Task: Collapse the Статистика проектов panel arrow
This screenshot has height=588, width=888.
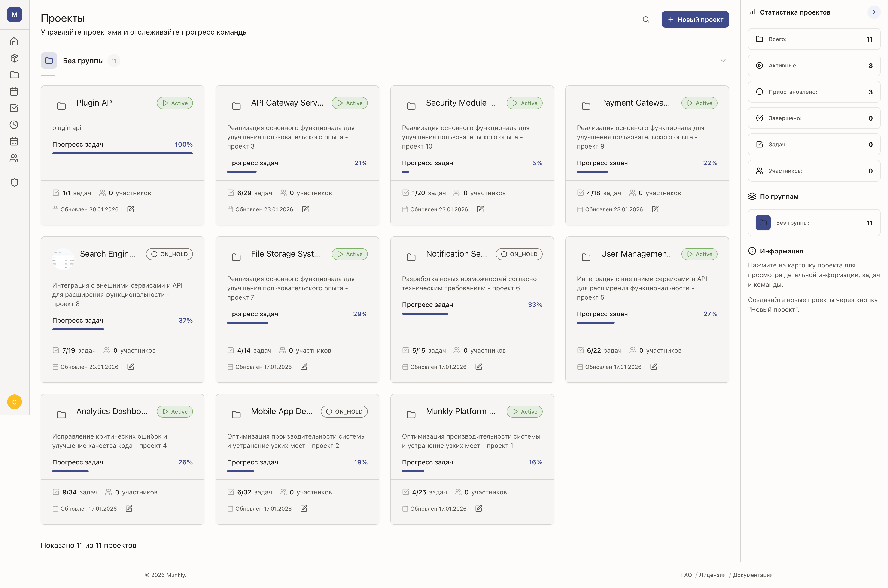Action: point(873,12)
